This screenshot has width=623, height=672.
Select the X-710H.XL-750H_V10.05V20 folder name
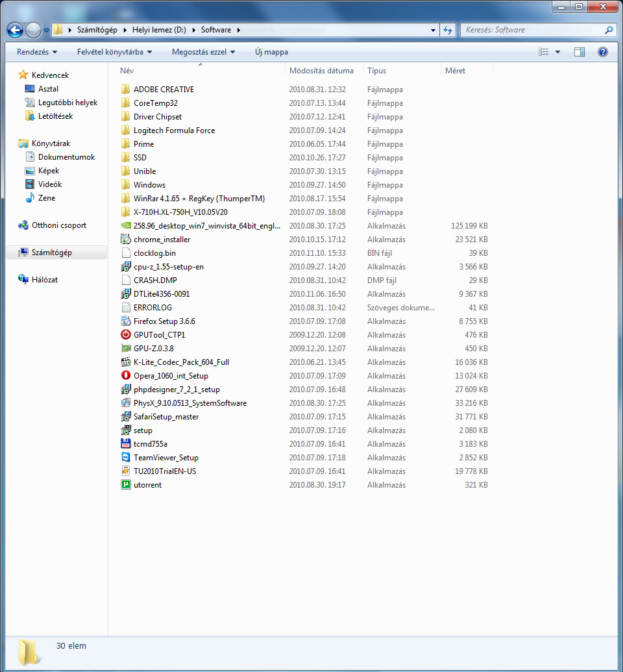[x=180, y=212]
